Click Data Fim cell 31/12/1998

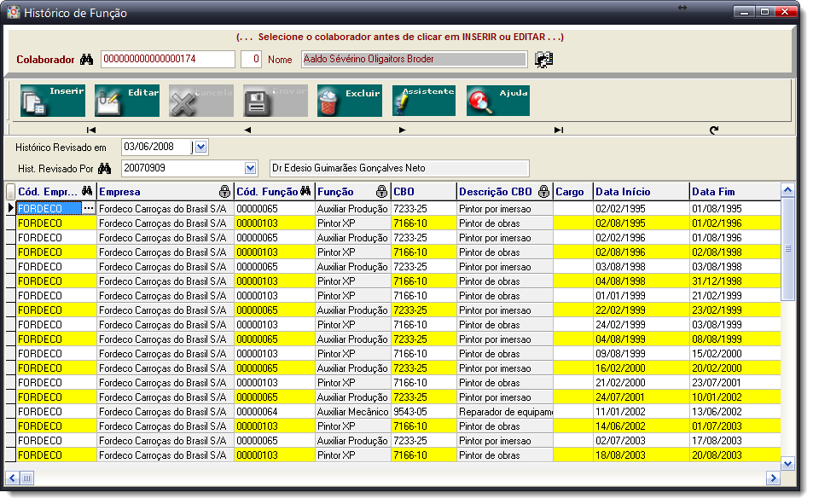tap(735, 281)
